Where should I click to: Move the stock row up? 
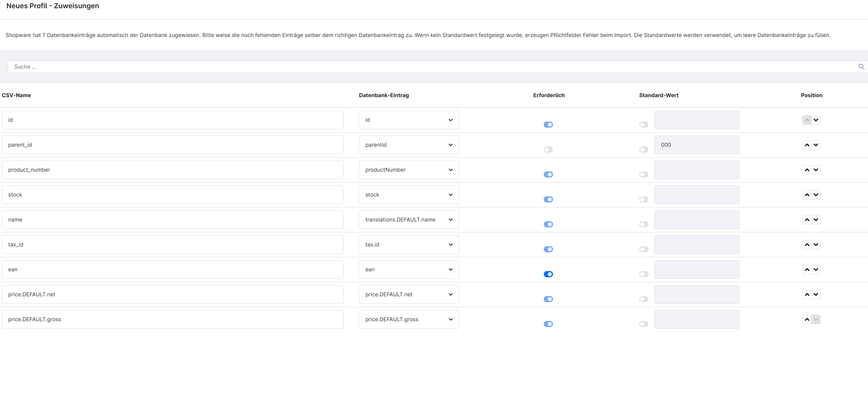[807, 195]
